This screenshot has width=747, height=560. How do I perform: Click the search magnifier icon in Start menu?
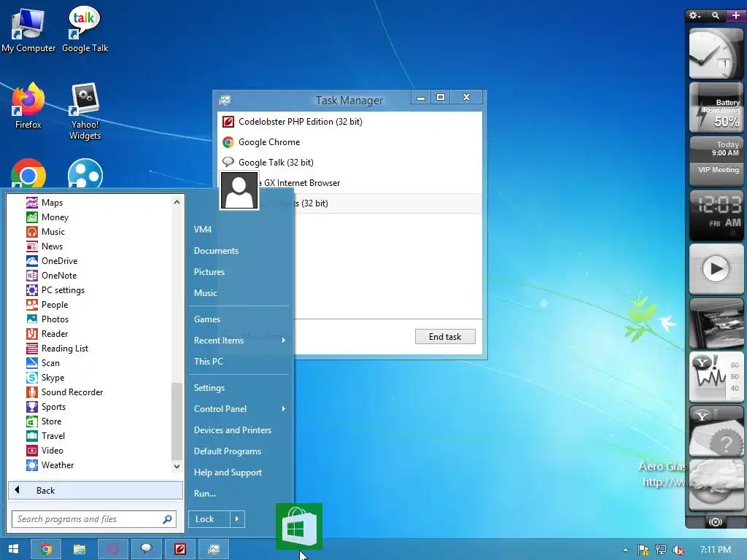tap(167, 519)
